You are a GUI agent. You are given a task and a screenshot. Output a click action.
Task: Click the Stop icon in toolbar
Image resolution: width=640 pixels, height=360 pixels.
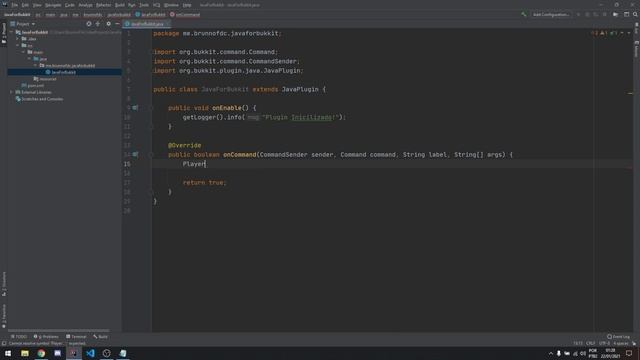point(605,15)
